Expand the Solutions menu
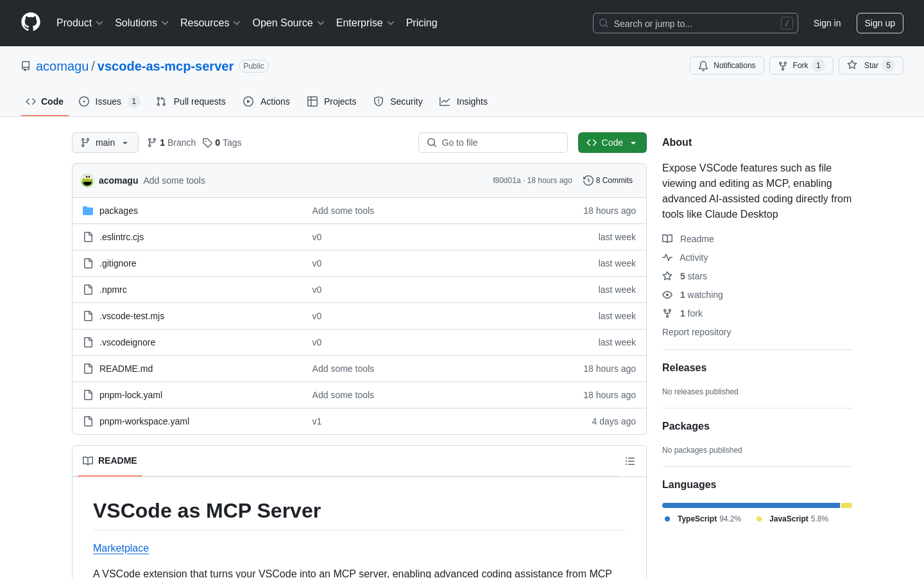Image resolution: width=924 pixels, height=578 pixels. point(142,23)
